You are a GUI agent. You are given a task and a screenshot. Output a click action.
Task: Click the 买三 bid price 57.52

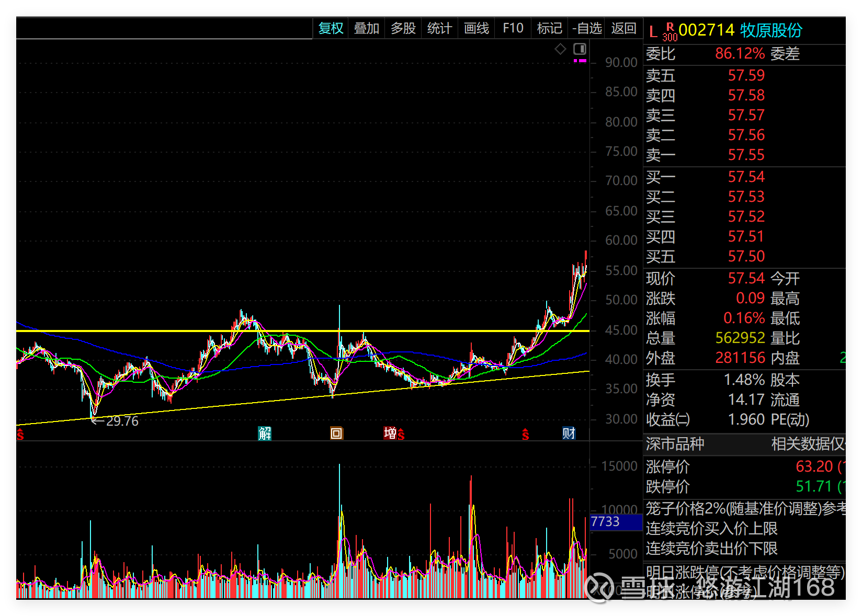(746, 216)
